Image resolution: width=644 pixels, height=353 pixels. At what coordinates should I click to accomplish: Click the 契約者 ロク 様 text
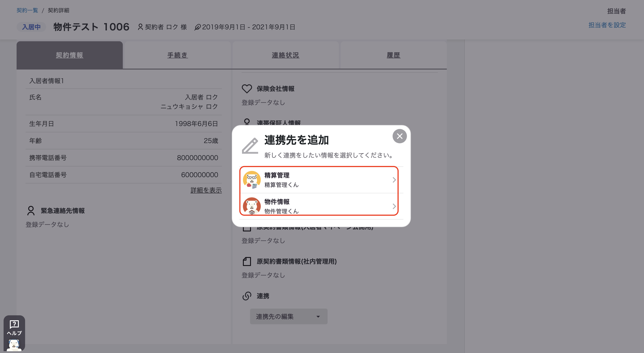click(166, 27)
